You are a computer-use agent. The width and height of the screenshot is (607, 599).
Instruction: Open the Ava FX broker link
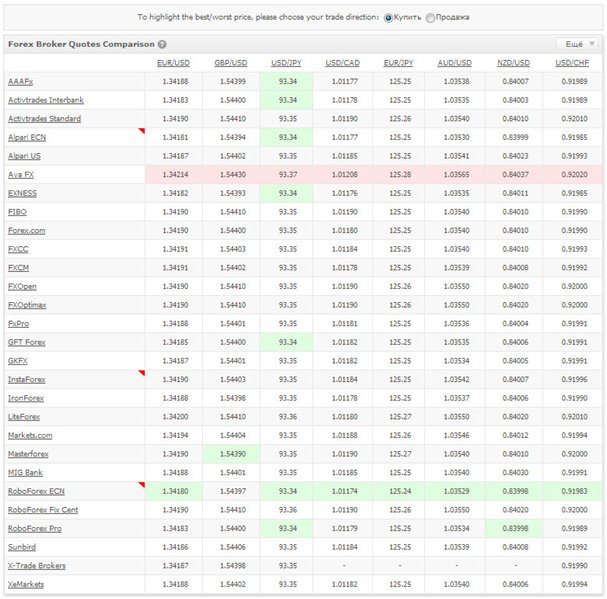(21, 175)
